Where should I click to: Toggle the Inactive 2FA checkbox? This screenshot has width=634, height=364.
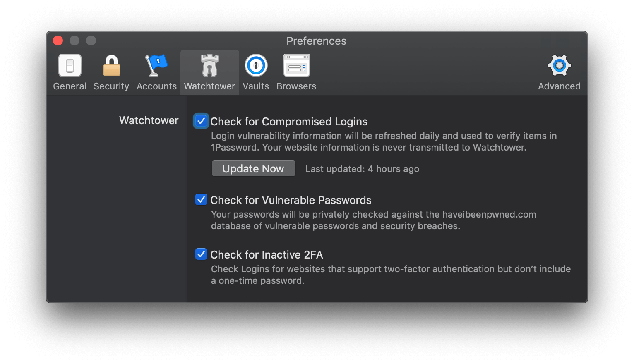tap(201, 254)
